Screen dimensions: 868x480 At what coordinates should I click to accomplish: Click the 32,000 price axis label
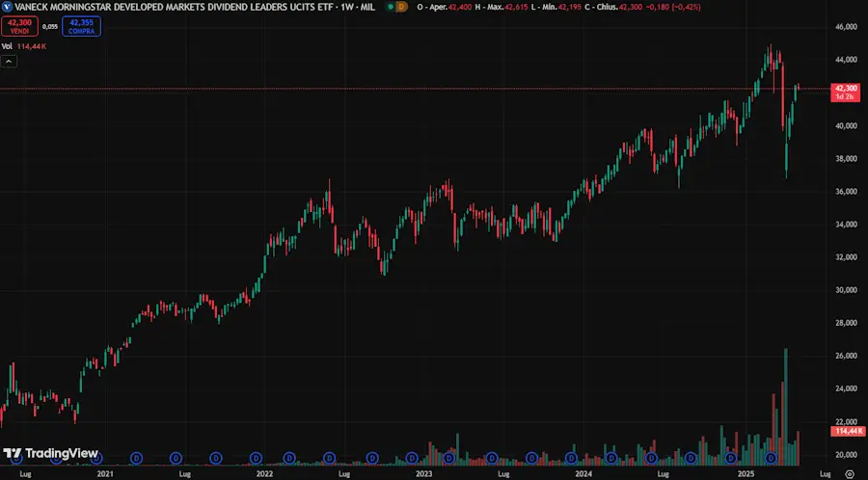[x=846, y=257]
